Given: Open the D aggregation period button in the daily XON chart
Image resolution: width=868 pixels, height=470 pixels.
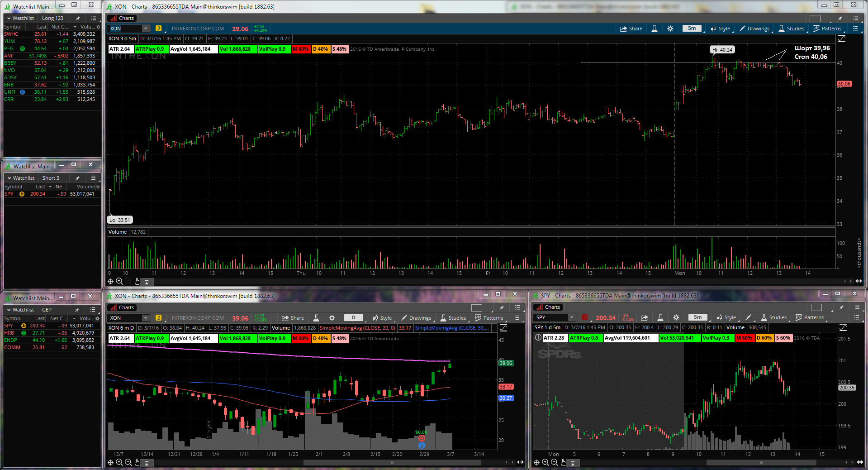Looking at the screenshot, I should click(x=354, y=318).
